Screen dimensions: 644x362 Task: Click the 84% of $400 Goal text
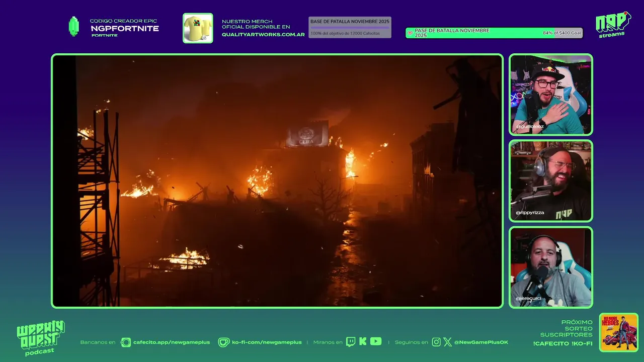click(561, 33)
